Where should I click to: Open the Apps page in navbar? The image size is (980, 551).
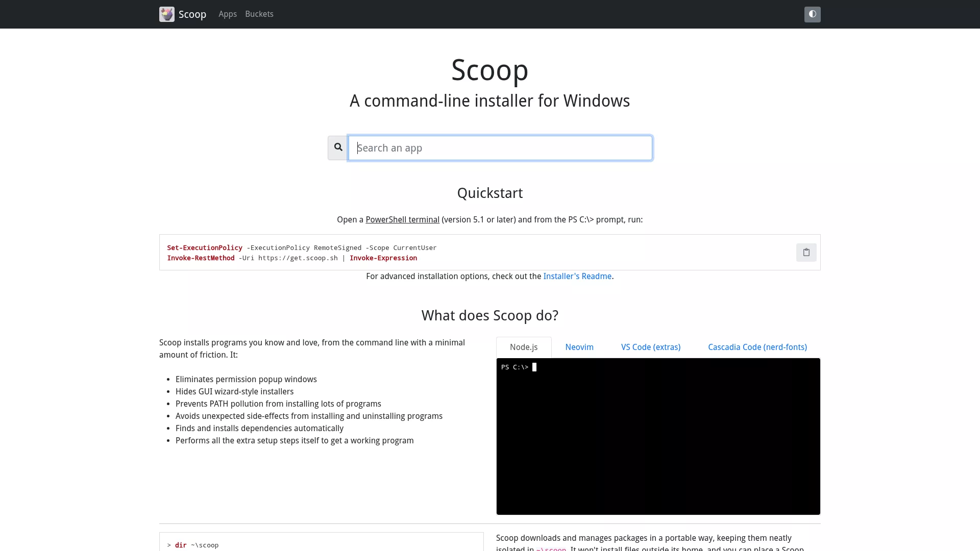(x=228, y=14)
